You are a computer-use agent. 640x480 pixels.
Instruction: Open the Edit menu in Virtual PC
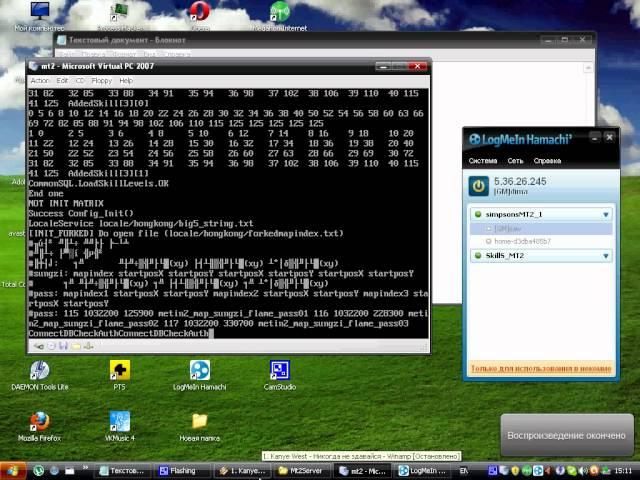pos(62,81)
